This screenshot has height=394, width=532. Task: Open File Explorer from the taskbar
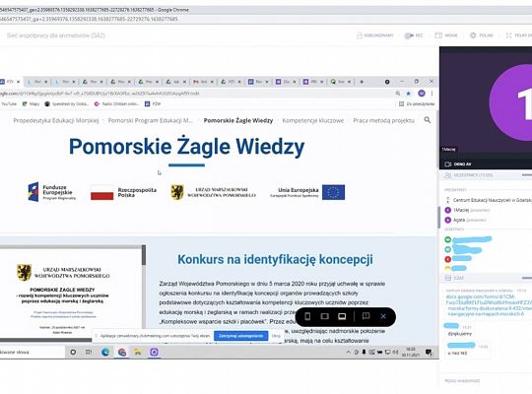click(138, 352)
